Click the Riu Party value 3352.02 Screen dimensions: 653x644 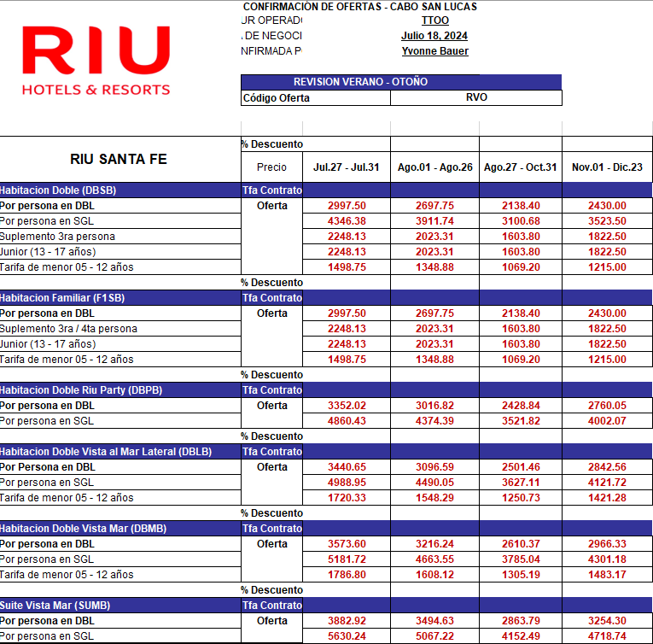[347, 406]
